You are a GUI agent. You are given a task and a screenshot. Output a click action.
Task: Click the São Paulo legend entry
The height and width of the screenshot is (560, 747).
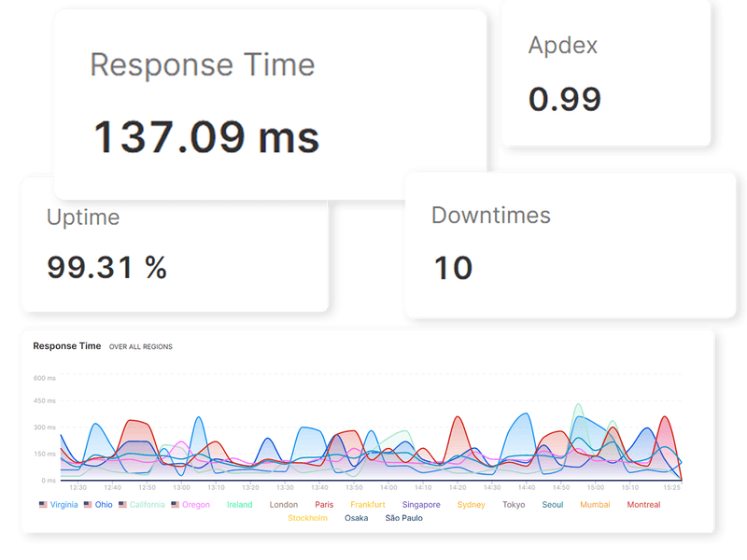tap(404, 518)
